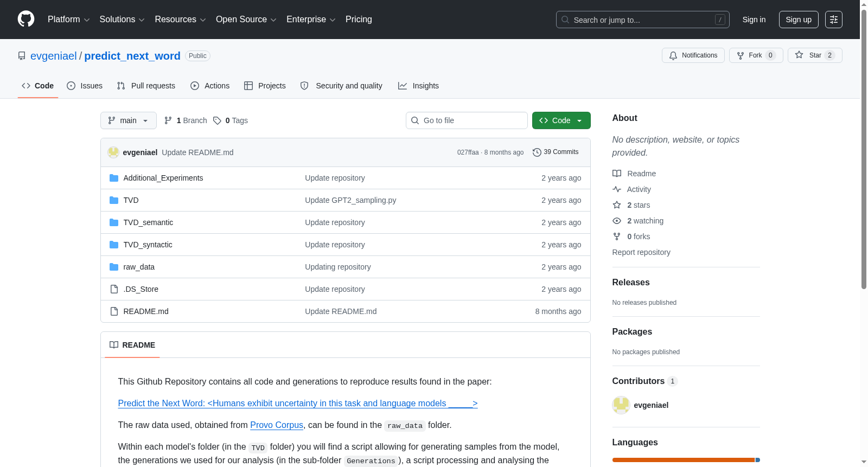Image resolution: width=868 pixels, height=467 pixels.
Task: View the 0 Tags list
Action: click(231, 120)
